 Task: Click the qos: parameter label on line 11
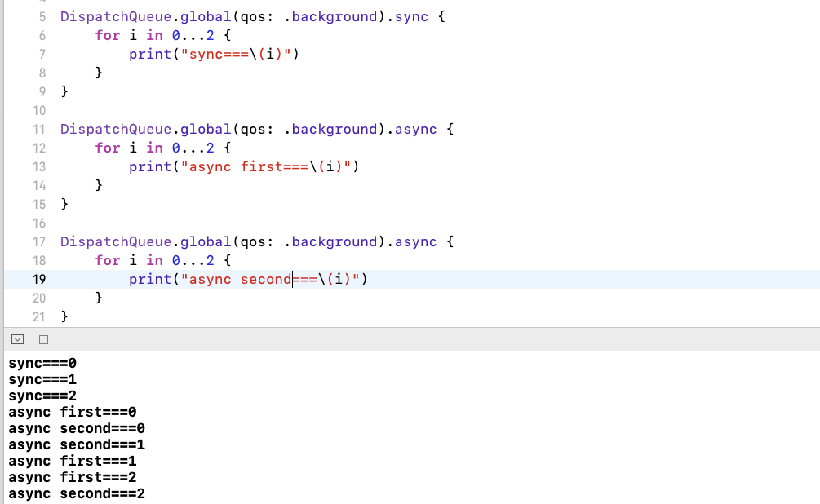coord(258,129)
